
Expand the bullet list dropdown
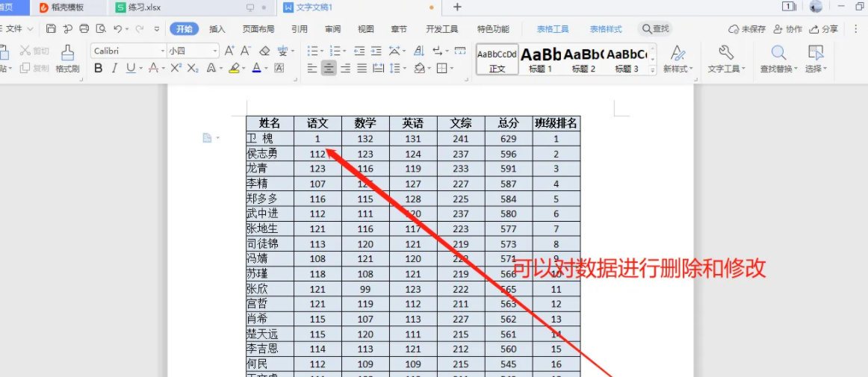tap(322, 52)
